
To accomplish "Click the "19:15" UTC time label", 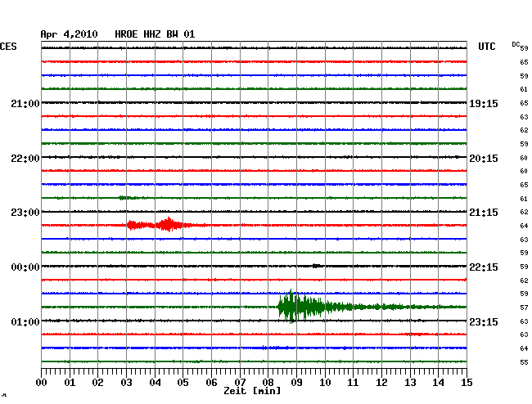I will tap(484, 104).
